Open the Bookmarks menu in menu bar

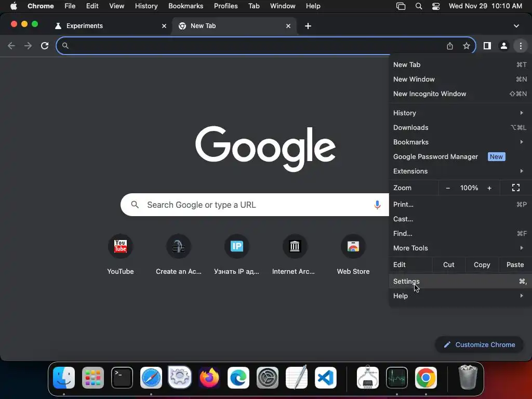click(x=185, y=6)
